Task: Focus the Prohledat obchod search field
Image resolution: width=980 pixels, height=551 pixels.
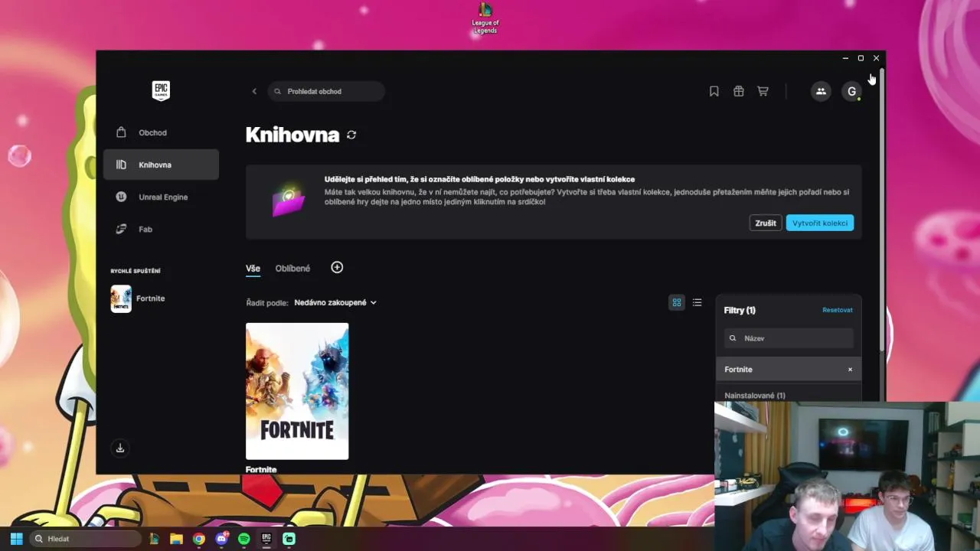Action: click(326, 91)
